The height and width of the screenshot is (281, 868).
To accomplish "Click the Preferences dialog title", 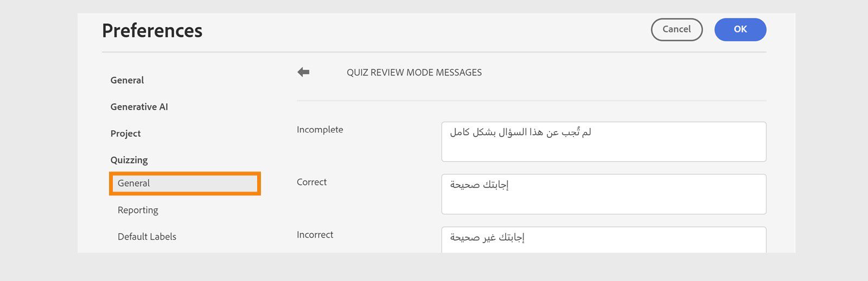I will pyautogui.click(x=152, y=31).
